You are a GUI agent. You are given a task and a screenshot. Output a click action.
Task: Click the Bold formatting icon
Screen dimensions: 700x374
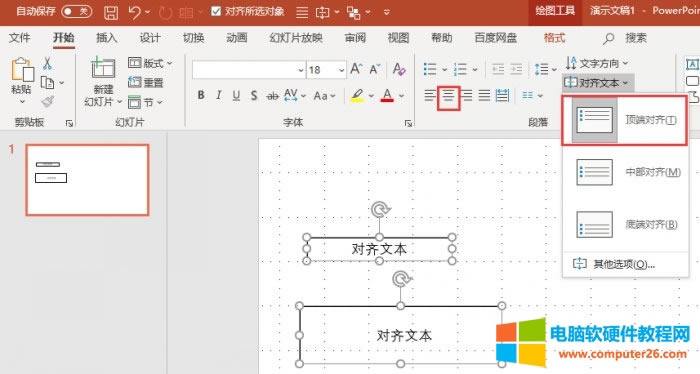pos(201,95)
